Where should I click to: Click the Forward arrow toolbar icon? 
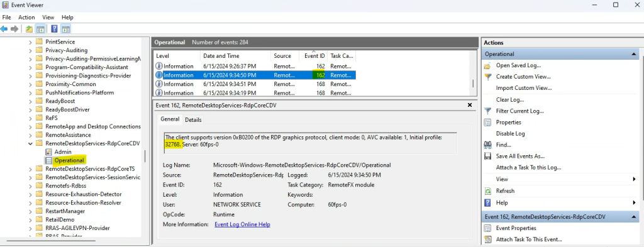click(x=14, y=29)
